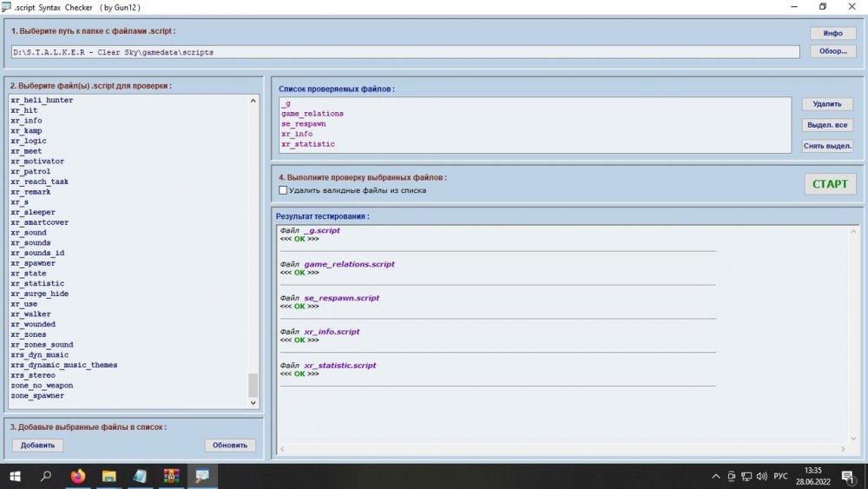Refresh the list with Обновить button

[x=230, y=446]
